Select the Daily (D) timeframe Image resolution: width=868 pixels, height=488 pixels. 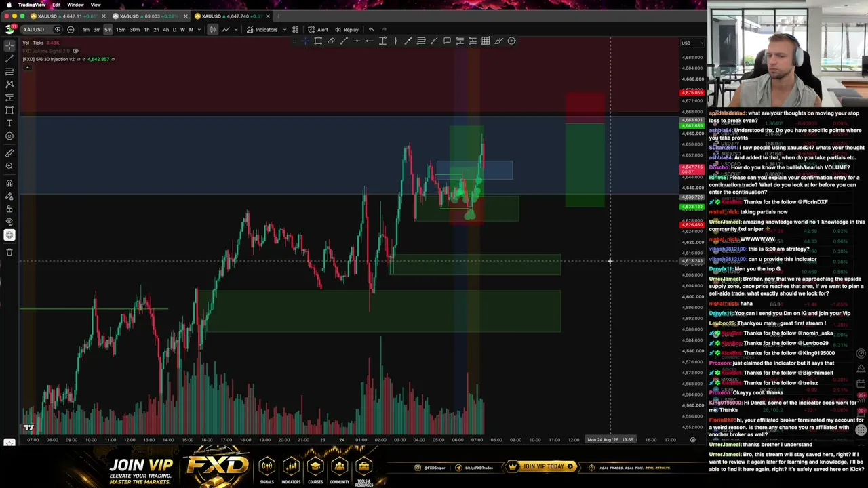[174, 30]
